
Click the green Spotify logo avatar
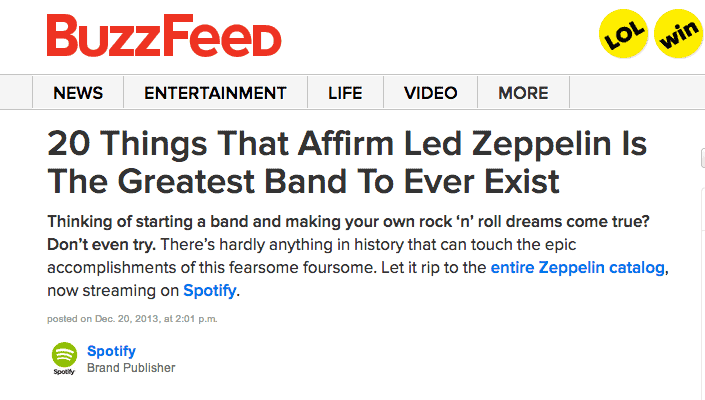64,355
